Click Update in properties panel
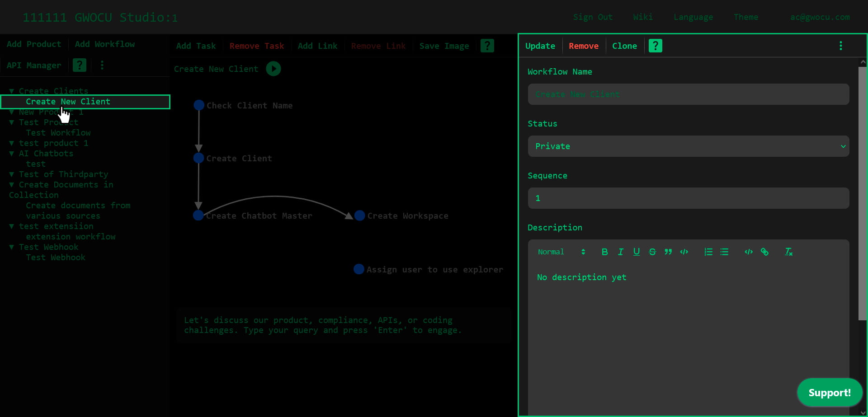The width and height of the screenshot is (868, 417). 540,46
